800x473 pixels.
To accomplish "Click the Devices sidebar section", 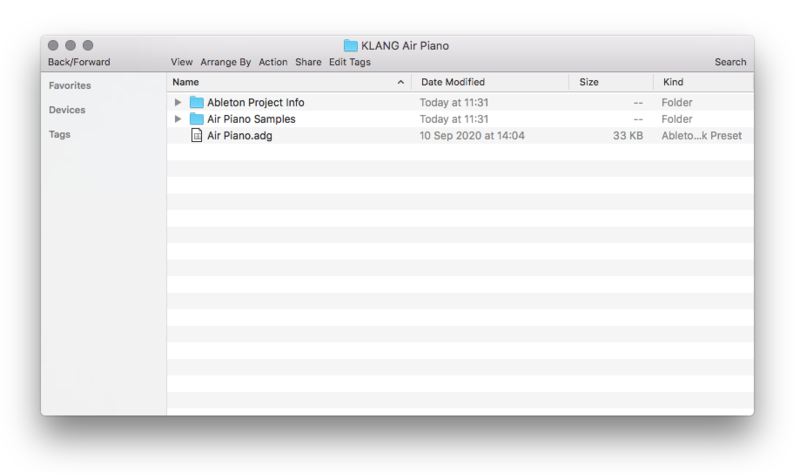I will point(67,110).
